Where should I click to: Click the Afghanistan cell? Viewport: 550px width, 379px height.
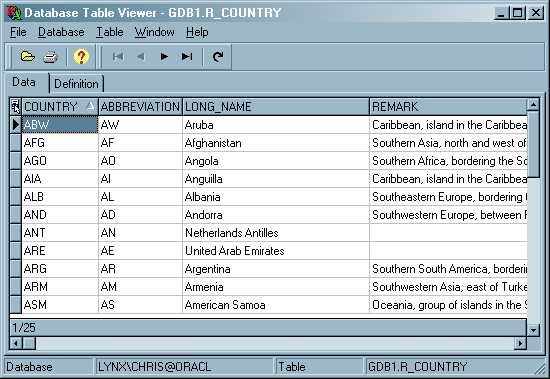click(x=276, y=143)
